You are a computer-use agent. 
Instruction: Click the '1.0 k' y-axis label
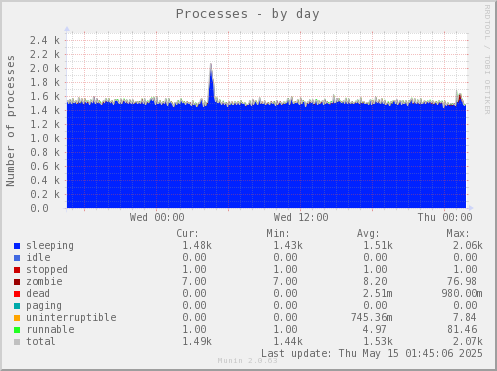pos(45,138)
